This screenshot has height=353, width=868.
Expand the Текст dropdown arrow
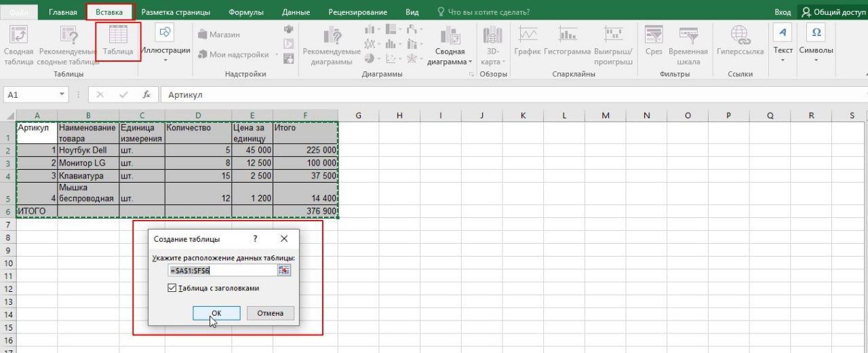click(783, 60)
